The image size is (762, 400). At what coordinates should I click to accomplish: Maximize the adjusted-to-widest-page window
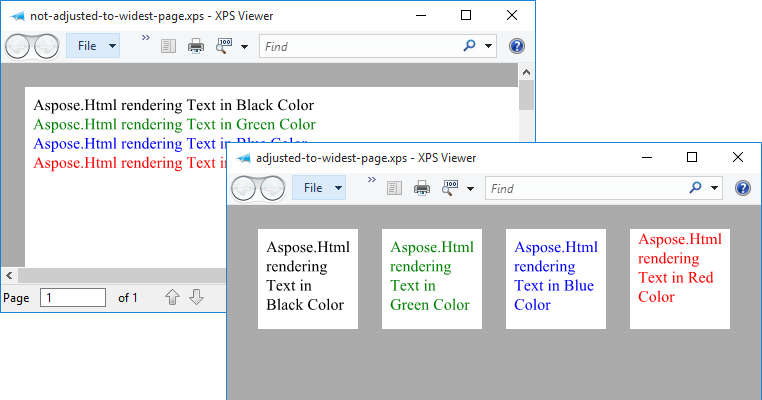pos(692,157)
